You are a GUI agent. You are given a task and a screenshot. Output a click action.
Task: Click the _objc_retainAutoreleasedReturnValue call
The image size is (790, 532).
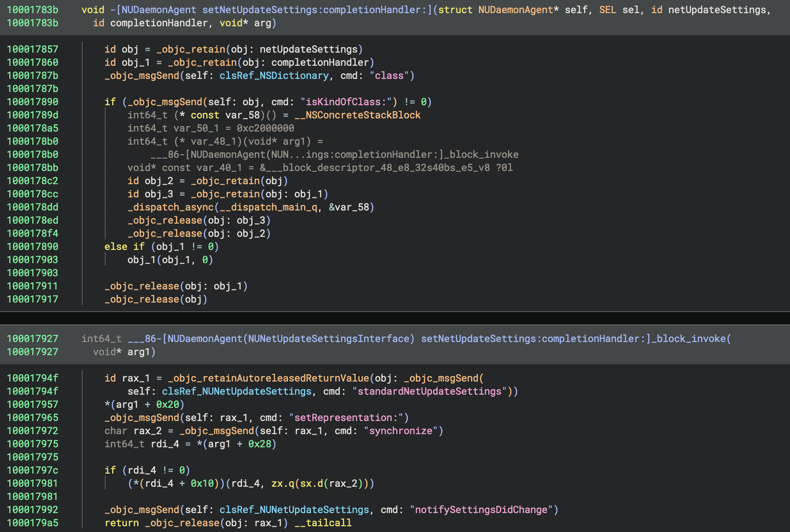268,378
